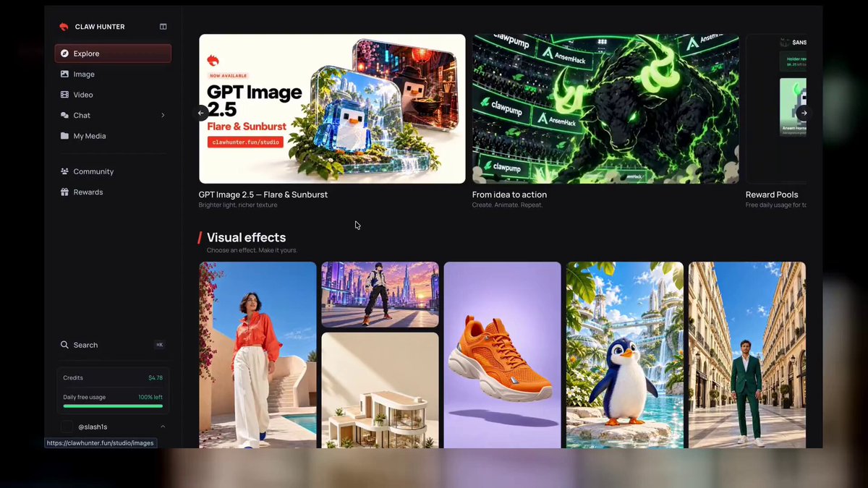Click the Search field in sidebar

pos(113,345)
